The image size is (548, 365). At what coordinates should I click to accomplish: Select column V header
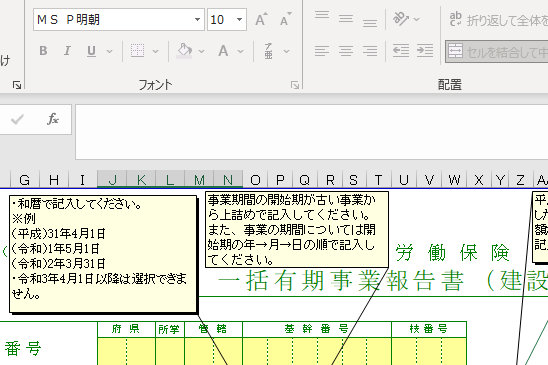point(429,180)
